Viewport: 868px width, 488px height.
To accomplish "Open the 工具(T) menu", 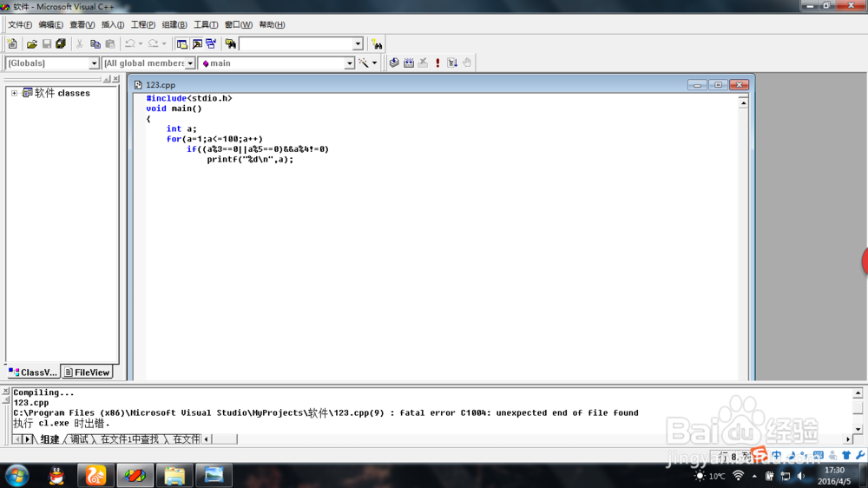I will tap(206, 24).
